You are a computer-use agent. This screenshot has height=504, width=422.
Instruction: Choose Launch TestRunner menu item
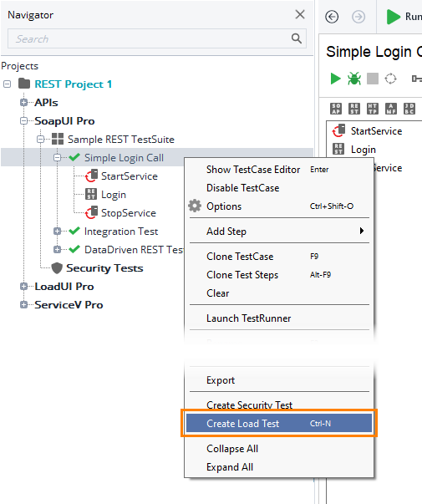pyautogui.click(x=279, y=318)
